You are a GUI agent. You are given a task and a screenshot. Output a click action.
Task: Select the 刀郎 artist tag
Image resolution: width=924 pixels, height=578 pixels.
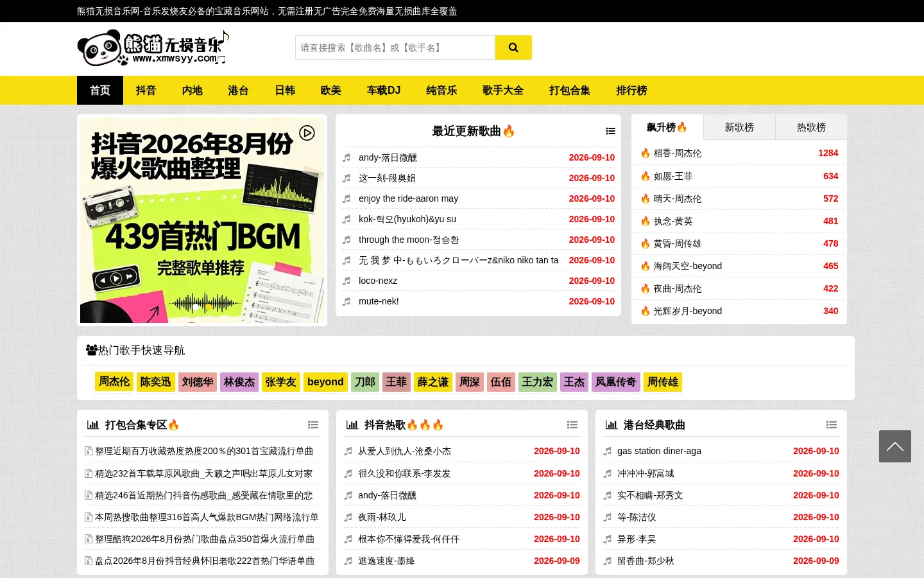(x=365, y=381)
